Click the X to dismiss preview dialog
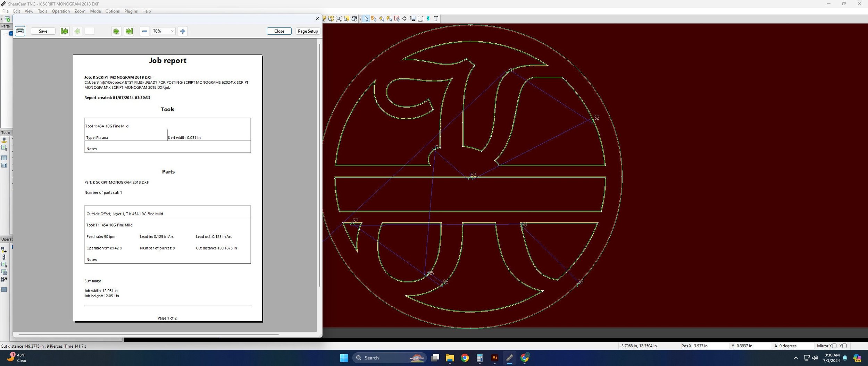This screenshot has width=868, height=366. pyautogui.click(x=317, y=19)
